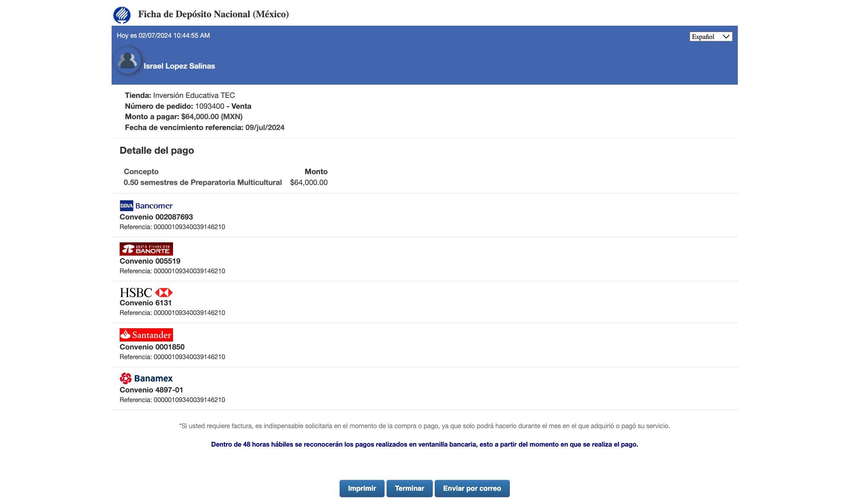Viewport: 843px width, 504px height.
Task: Click the Santander bank logo
Action: tap(146, 335)
